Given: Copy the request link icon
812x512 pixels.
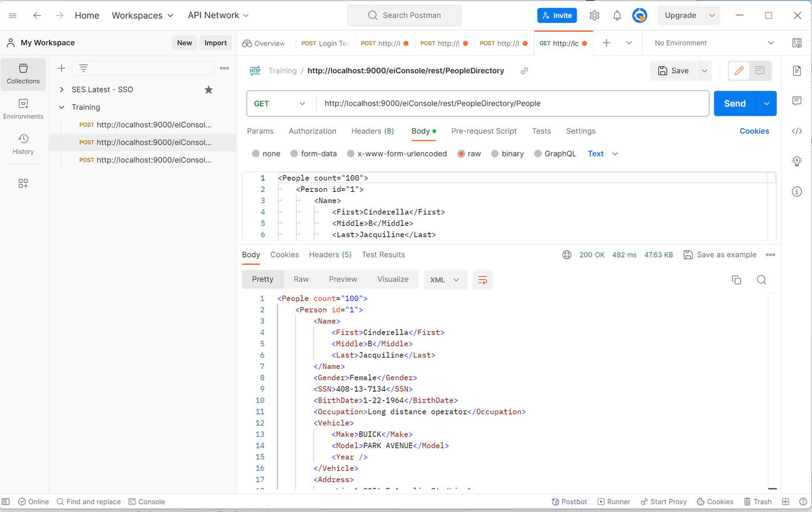Looking at the screenshot, I should (x=524, y=71).
